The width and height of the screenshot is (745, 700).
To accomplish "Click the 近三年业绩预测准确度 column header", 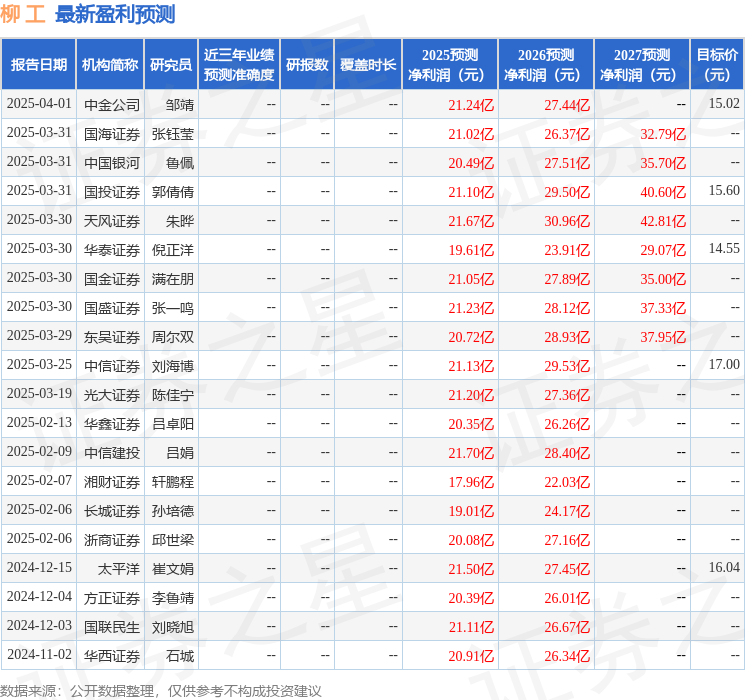I will click(239, 65).
